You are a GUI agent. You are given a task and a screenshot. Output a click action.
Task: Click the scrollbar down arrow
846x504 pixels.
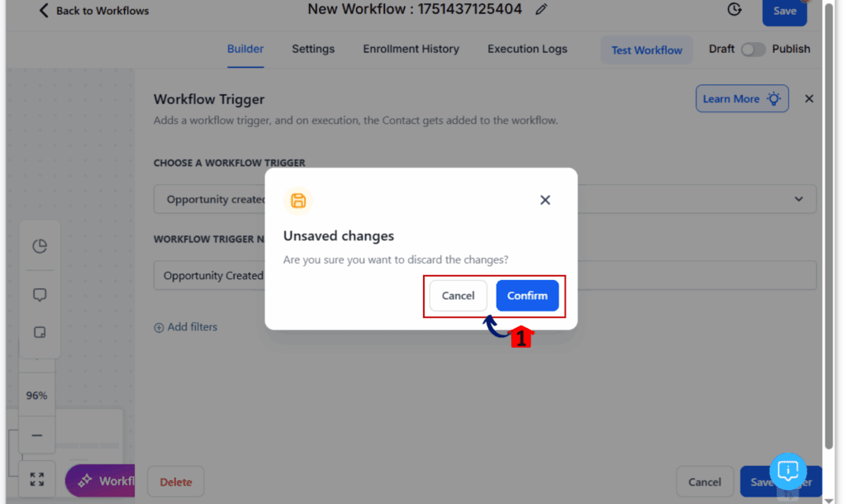point(829,500)
